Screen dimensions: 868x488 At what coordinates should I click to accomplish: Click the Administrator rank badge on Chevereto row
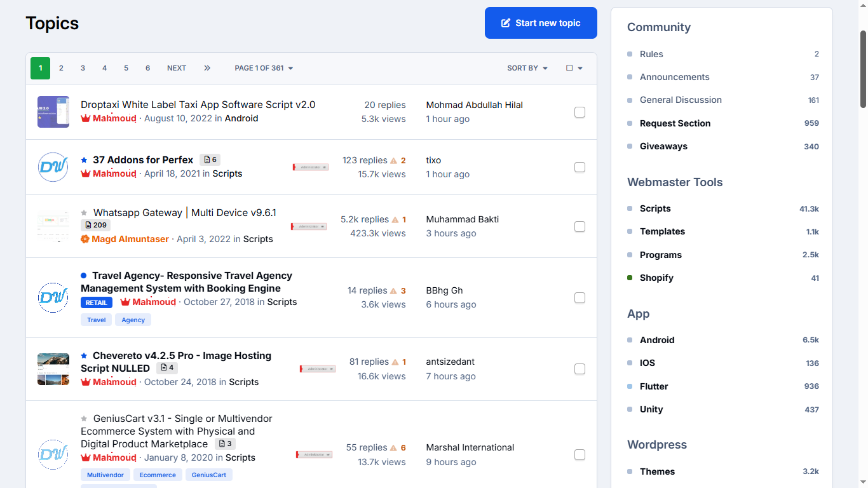point(318,369)
